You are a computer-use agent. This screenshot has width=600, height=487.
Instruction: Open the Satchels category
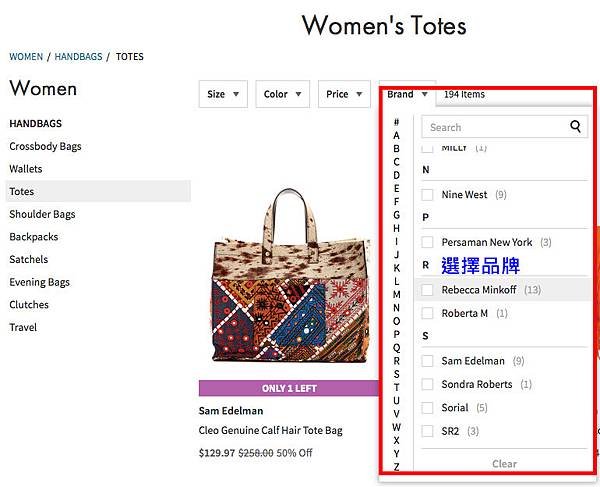click(29, 259)
